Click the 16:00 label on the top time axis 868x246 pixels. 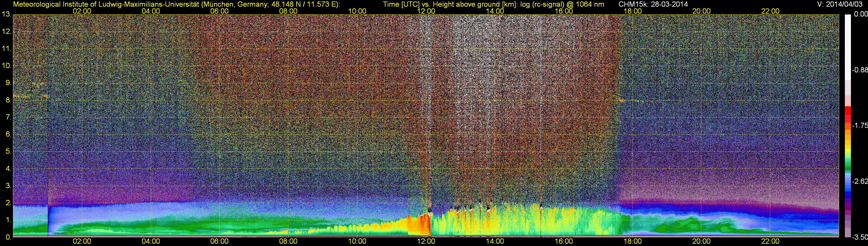point(564,11)
